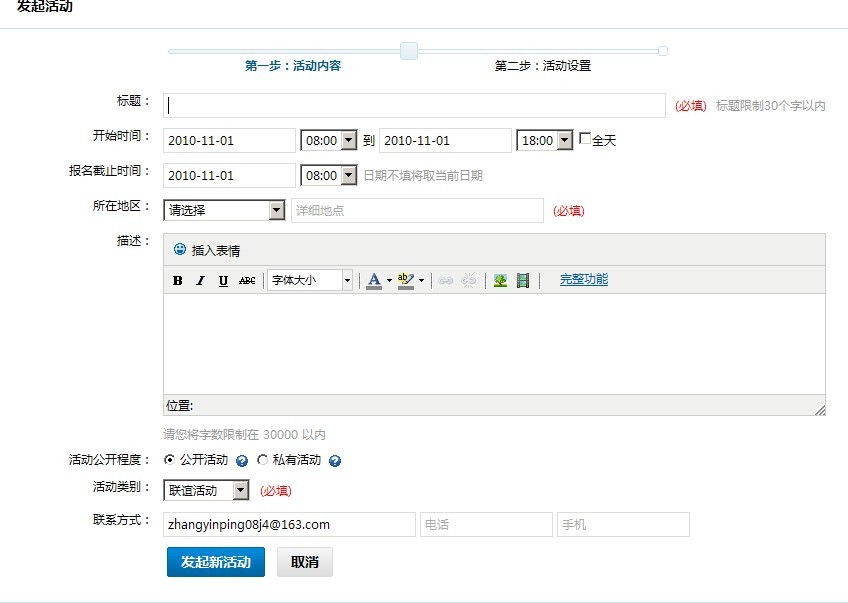
Task: Click the insert link chain icon
Action: click(446, 280)
